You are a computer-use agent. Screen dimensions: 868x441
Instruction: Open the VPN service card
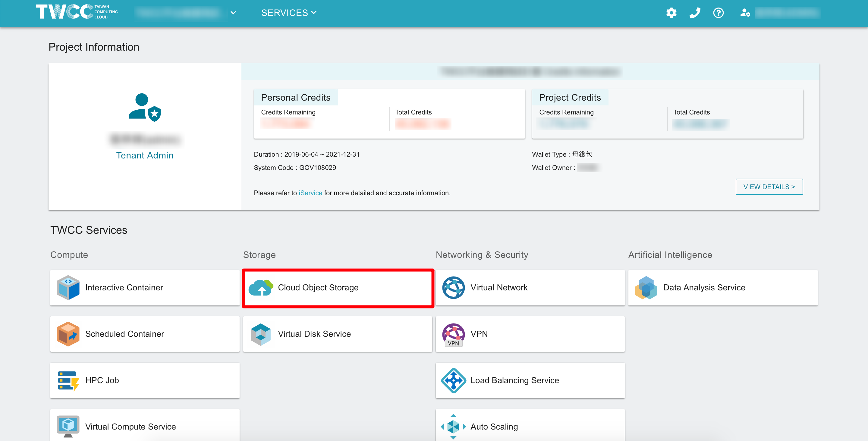[530, 334]
